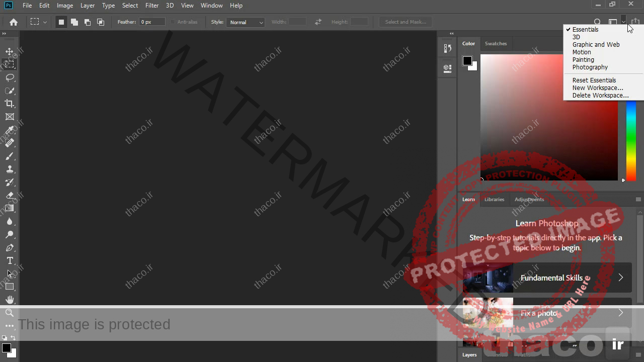
Task: Open the Edit Toolbar three-dots button
Action: pyautogui.click(x=10, y=326)
